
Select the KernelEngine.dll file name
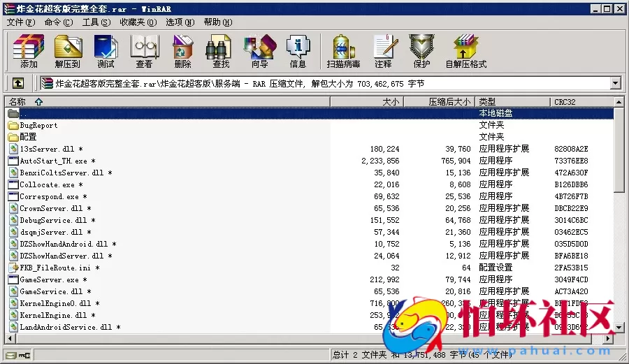pyautogui.click(x=53, y=316)
